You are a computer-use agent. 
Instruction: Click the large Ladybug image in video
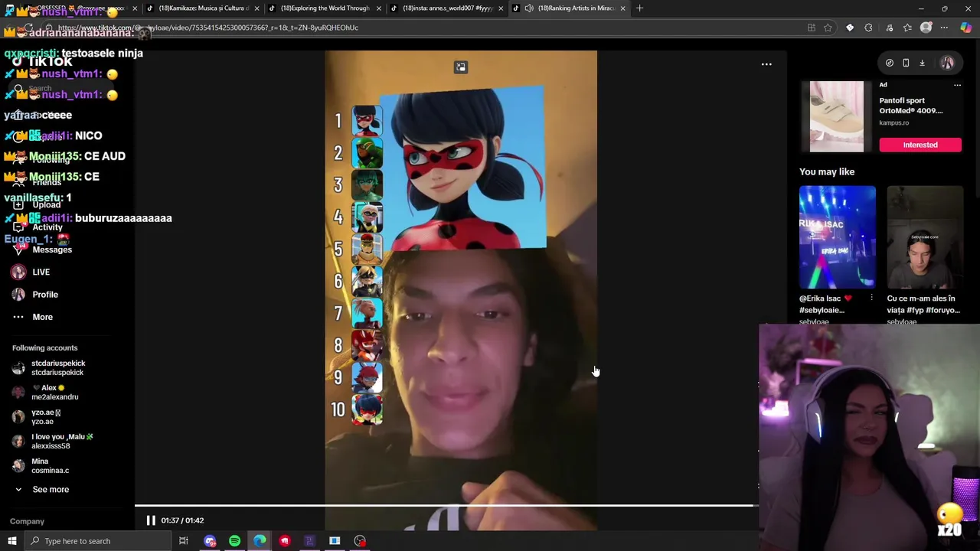click(463, 168)
